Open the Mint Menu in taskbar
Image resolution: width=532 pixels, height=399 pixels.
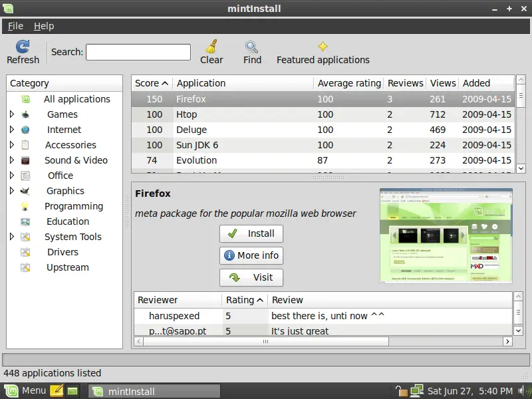click(x=25, y=390)
